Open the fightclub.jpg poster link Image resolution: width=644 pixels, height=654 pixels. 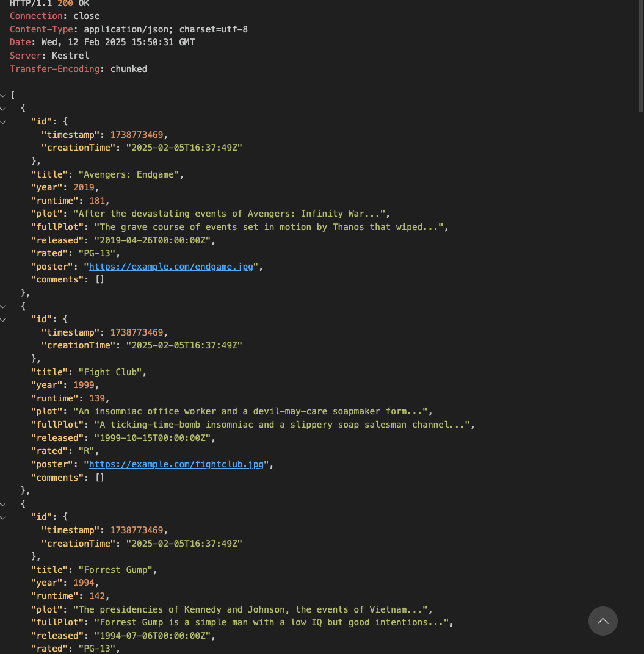[x=176, y=464]
